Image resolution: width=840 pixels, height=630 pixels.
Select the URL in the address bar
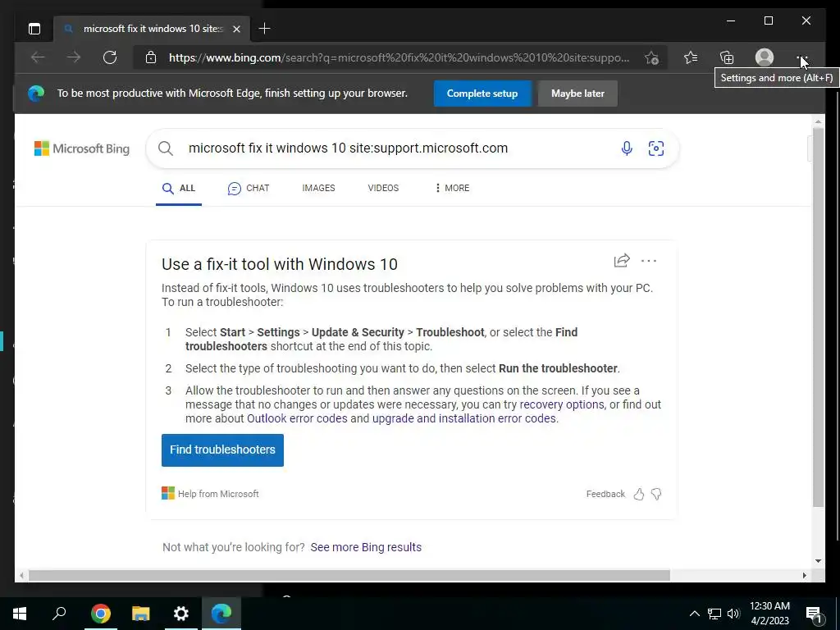399,58
